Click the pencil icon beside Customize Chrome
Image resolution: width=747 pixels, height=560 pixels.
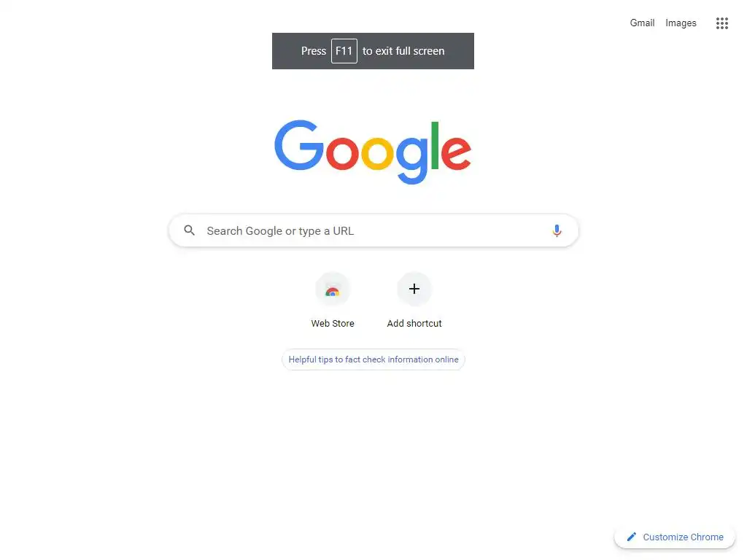(x=631, y=537)
